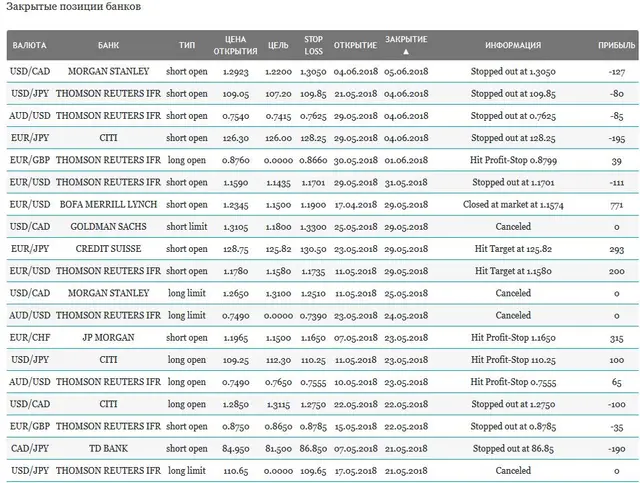Click closing date 24.05.2018
640x483 pixels.
pyautogui.click(x=406, y=316)
